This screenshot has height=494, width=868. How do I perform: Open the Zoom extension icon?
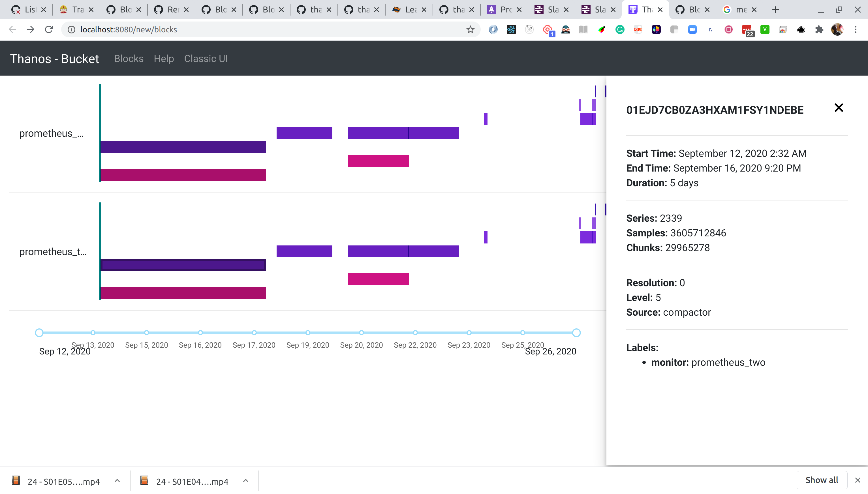point(692,29)
